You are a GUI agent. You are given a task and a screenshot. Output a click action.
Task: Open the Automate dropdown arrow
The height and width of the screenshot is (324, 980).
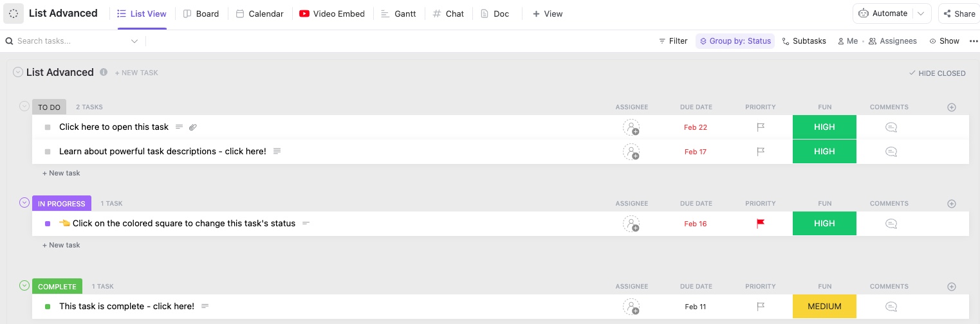[922, 14]
